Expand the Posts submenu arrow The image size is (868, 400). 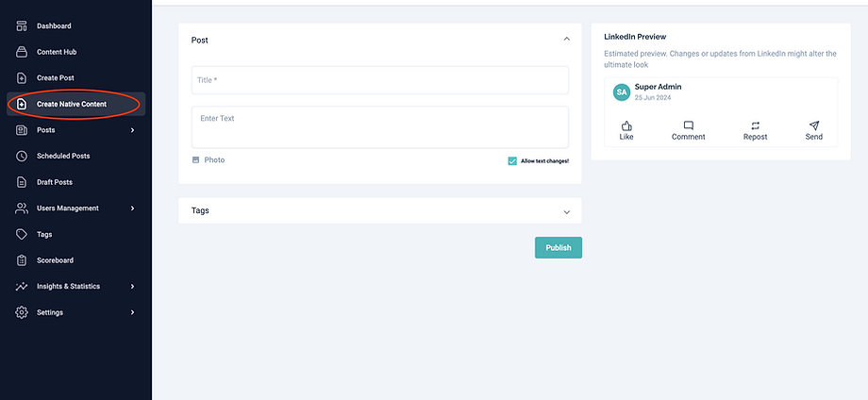point(132,130)
